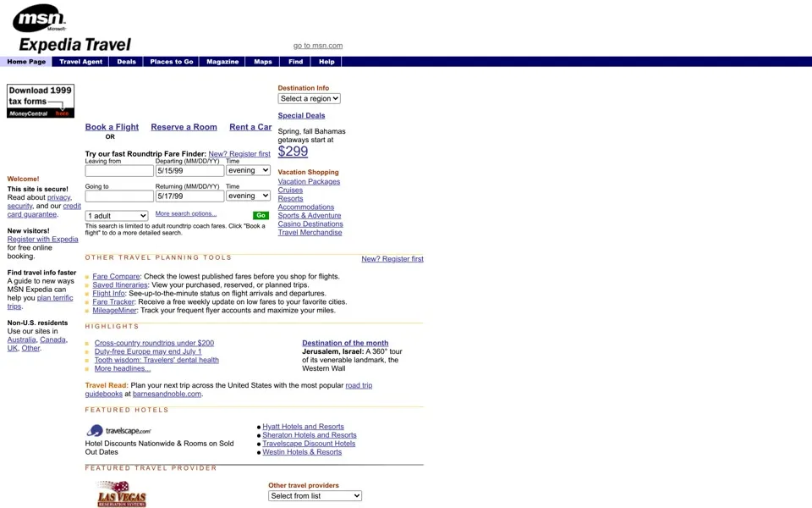
Task: Open the MileageMiner link
Action: [114, 310]
